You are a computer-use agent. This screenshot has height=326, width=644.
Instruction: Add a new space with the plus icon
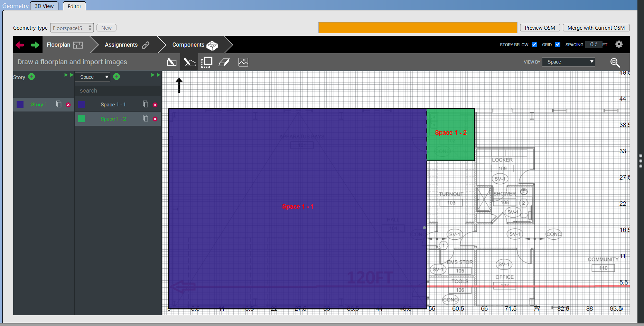116,77
